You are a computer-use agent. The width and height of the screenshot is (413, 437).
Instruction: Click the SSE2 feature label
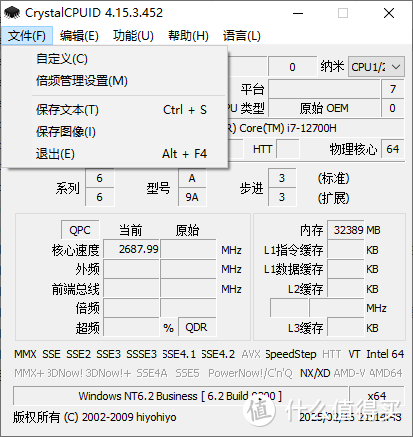(x=78, y=354)
